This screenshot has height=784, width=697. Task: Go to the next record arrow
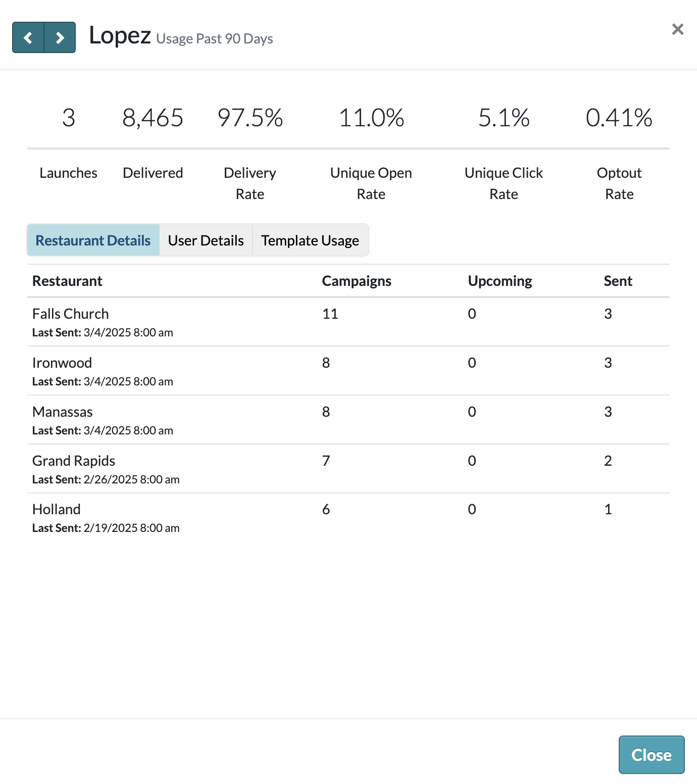tap(60, 37)
